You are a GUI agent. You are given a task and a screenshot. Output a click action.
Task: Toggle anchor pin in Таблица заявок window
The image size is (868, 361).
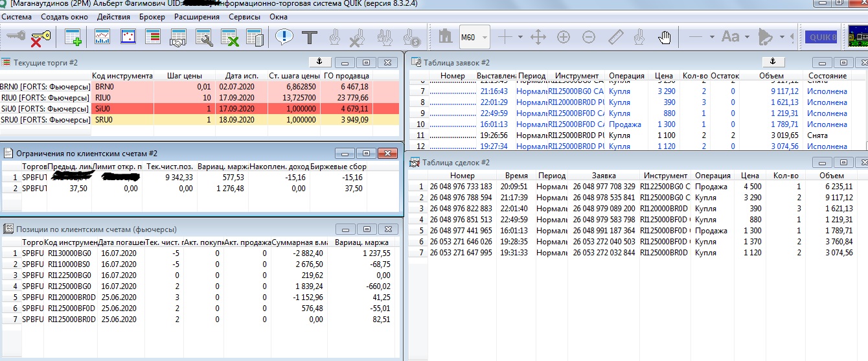pos(771,62)
